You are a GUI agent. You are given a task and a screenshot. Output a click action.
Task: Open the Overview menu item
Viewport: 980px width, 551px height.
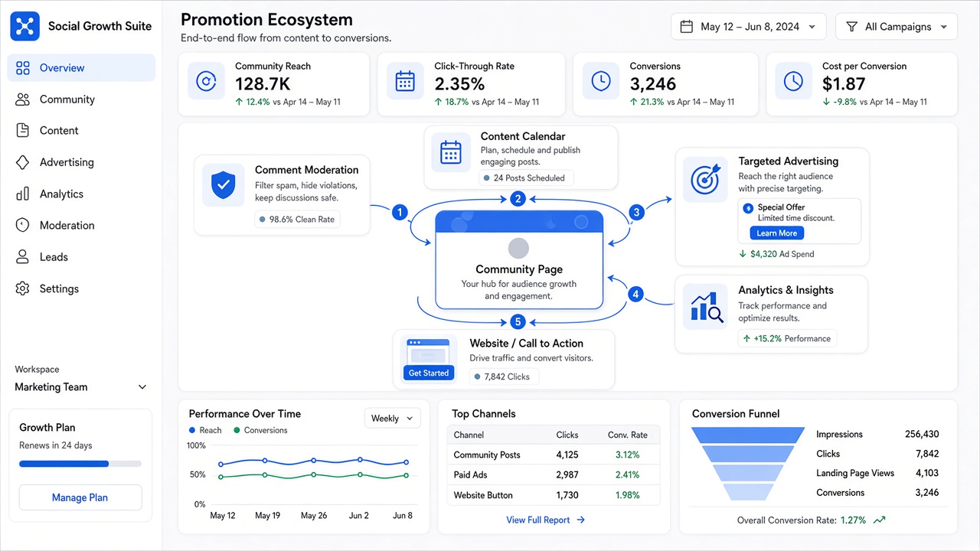pyautogui.click(x=81, y=68)
